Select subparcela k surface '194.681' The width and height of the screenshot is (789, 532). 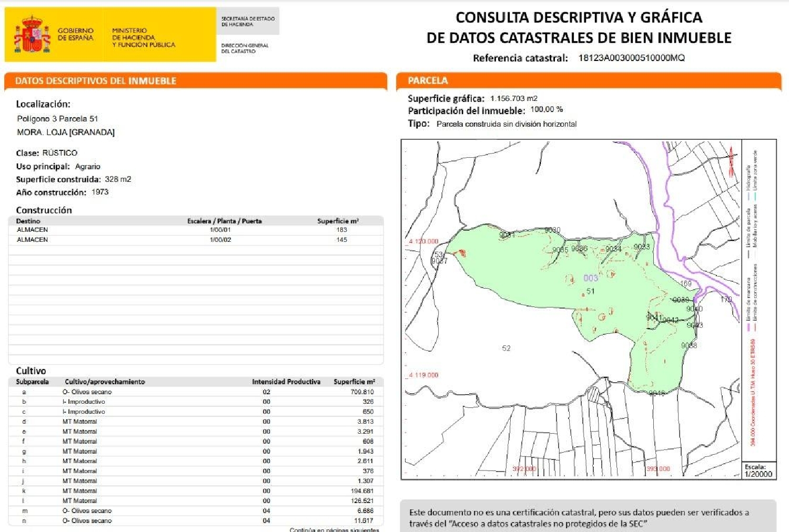pyautogui.click(x=362, y=491)
